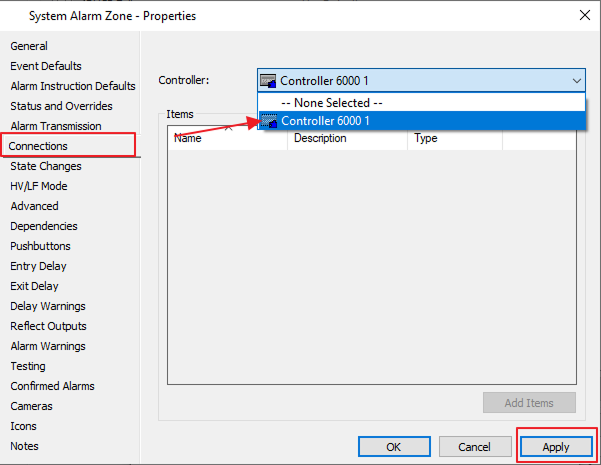
Task: Switch to State Changes settings
Action: (46, 166)
